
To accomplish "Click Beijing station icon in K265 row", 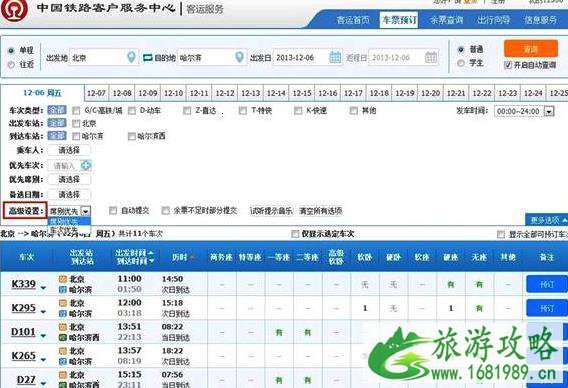I will [x=63, y=351].
